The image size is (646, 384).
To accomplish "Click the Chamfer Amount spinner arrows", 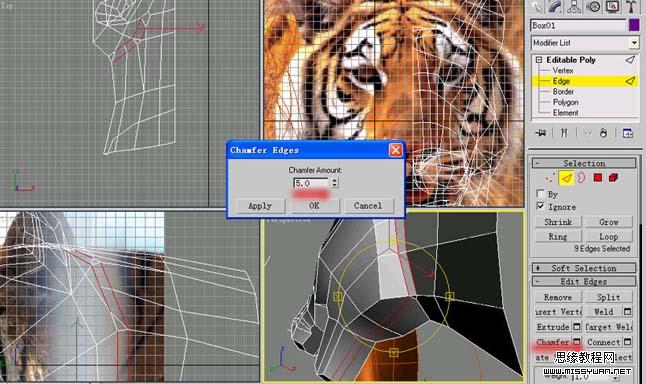I will click(335, 183).
